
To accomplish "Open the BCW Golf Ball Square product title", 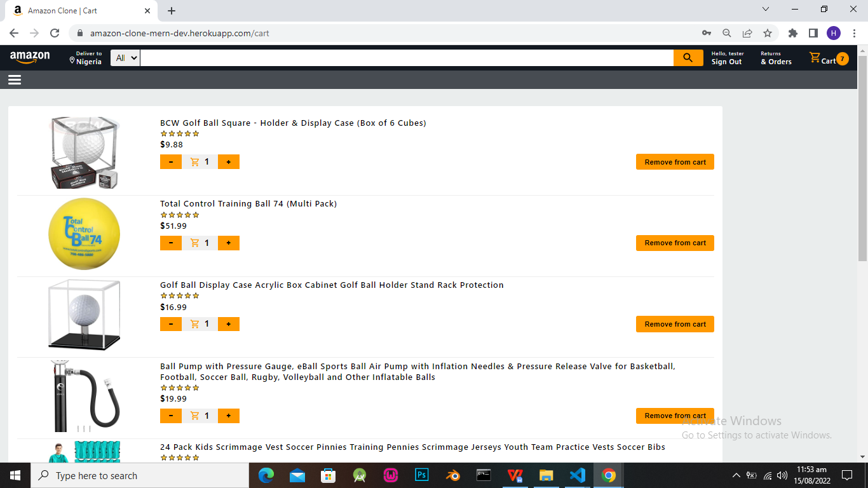I will pos(293,123).
